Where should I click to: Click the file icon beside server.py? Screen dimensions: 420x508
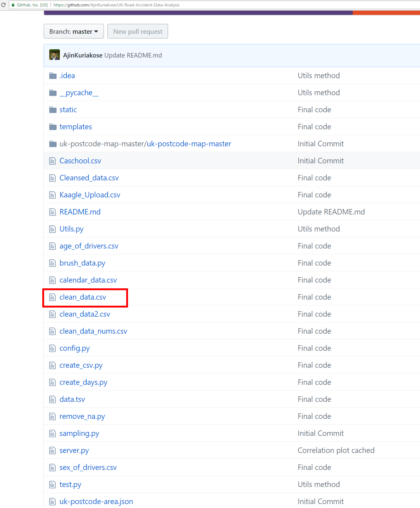(x=53, y=451)
